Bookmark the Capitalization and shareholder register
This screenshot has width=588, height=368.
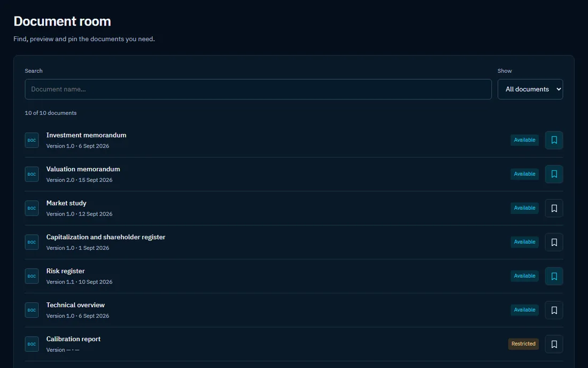[x=554, y=242]
